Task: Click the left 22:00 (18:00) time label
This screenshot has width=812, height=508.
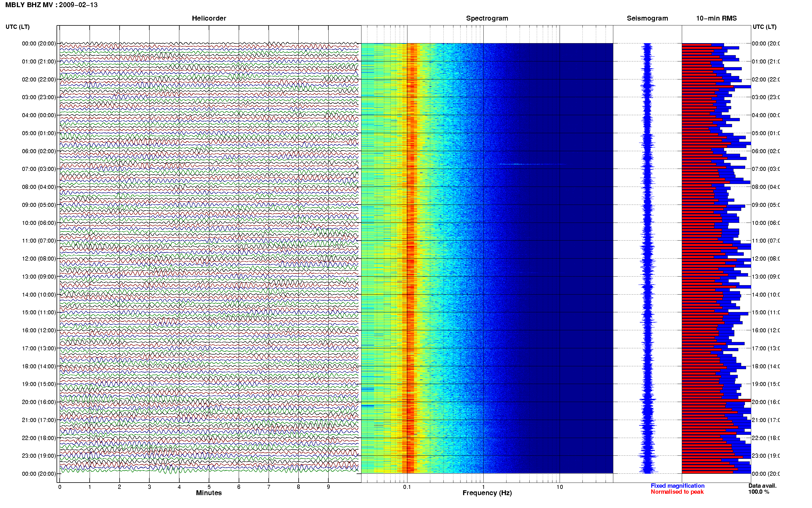Action: [x=39, y=438]
